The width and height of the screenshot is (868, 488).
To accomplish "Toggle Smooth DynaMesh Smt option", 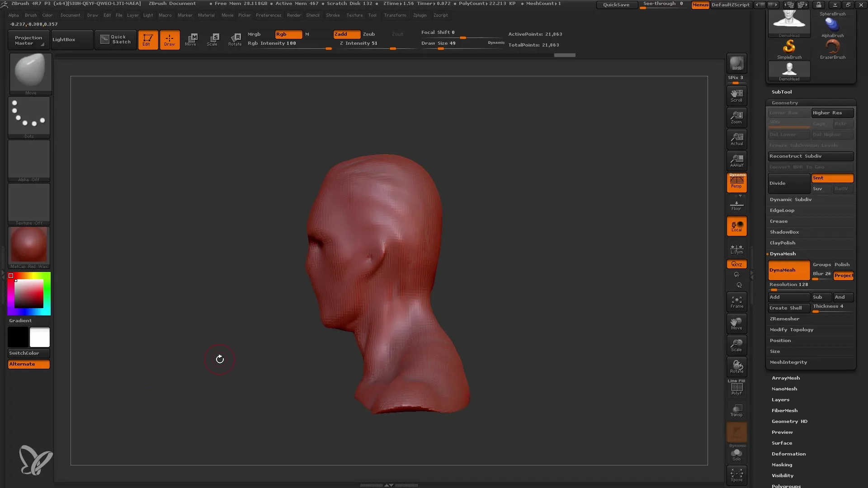I will tap(833, 178).
